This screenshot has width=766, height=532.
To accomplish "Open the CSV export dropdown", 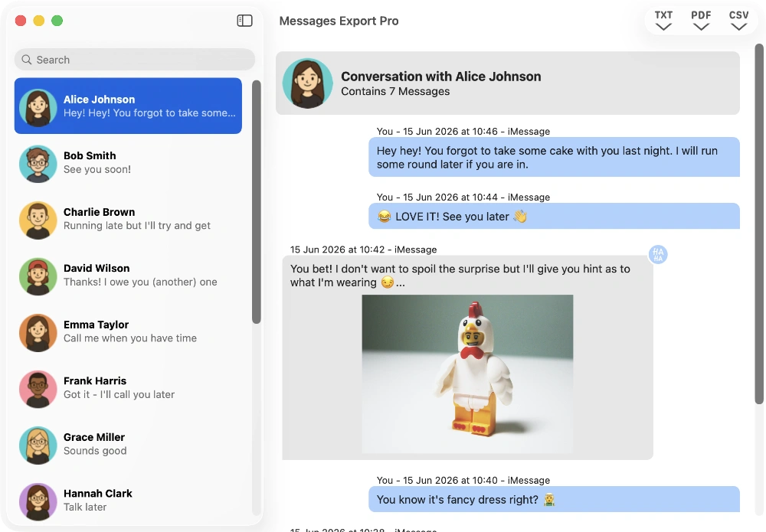I will (738, 21).
